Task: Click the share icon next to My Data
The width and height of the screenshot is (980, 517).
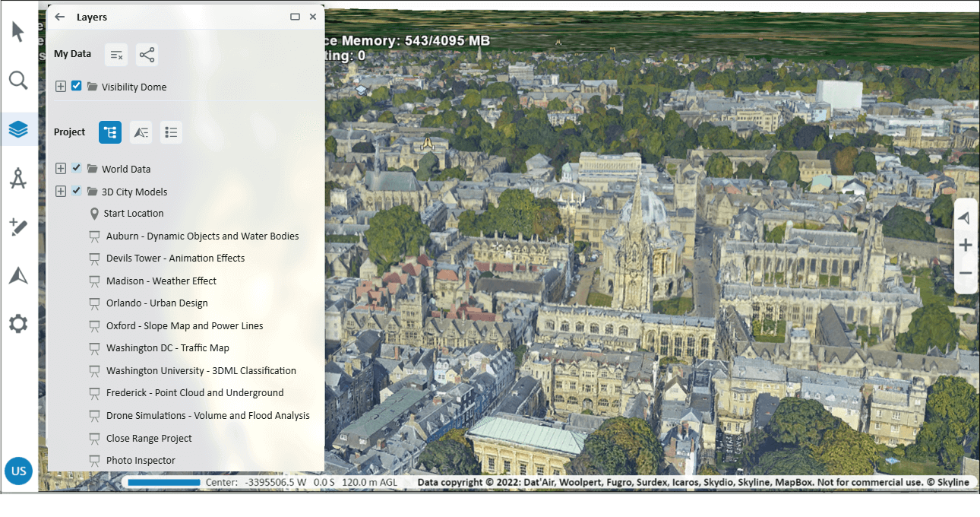Action: tap(147, 54)
